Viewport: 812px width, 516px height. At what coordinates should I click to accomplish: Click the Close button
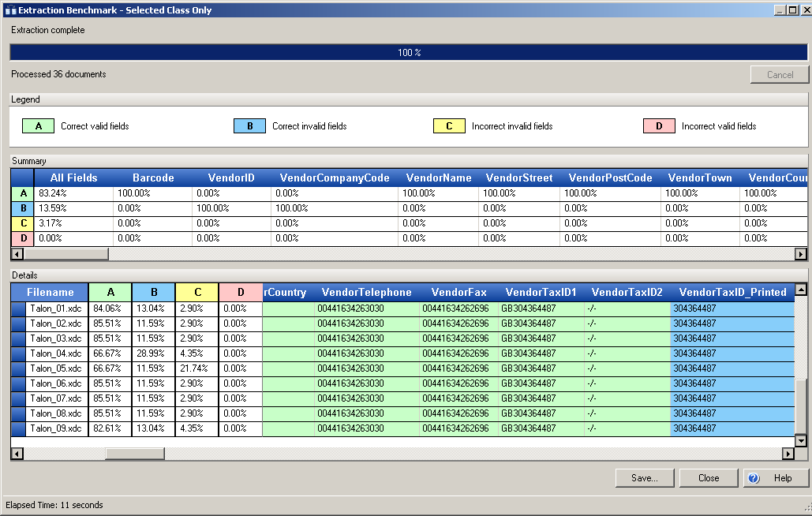(x=708, y=477)
